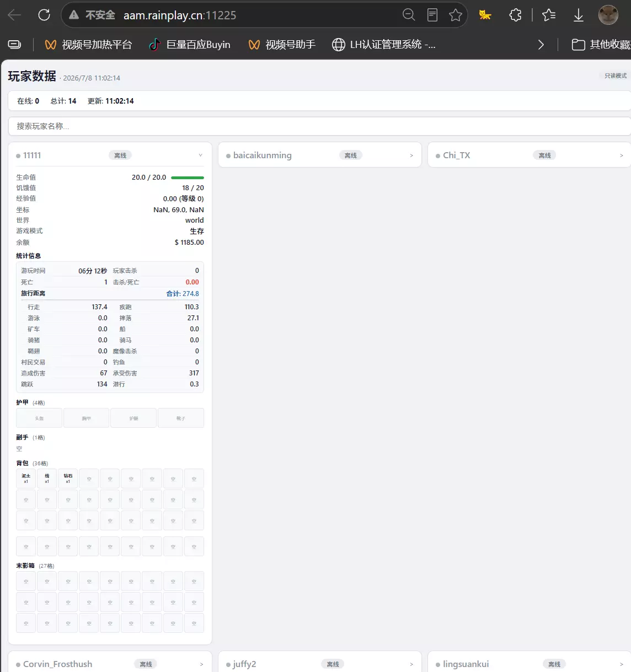The image size is (631, 672).
Task: Click the 搜索玩家名称 search field
Action: pyautogui.click(x=319, y=126)
